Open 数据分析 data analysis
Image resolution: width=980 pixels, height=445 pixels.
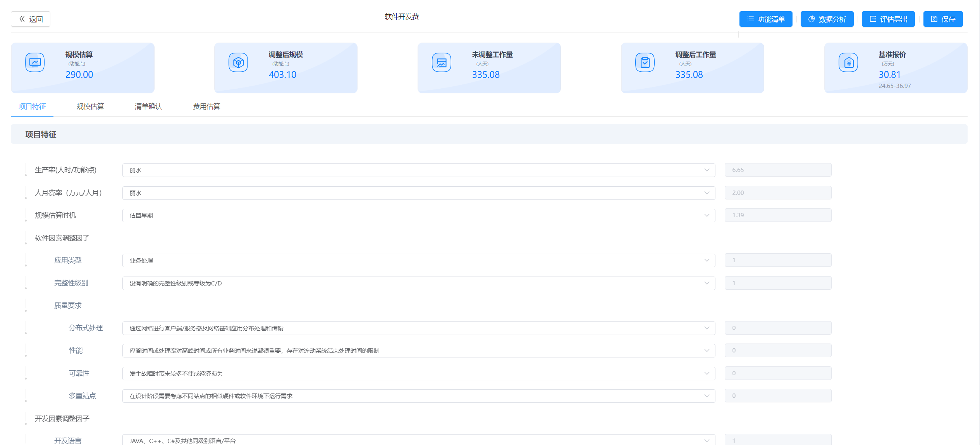tap(827, 19)
